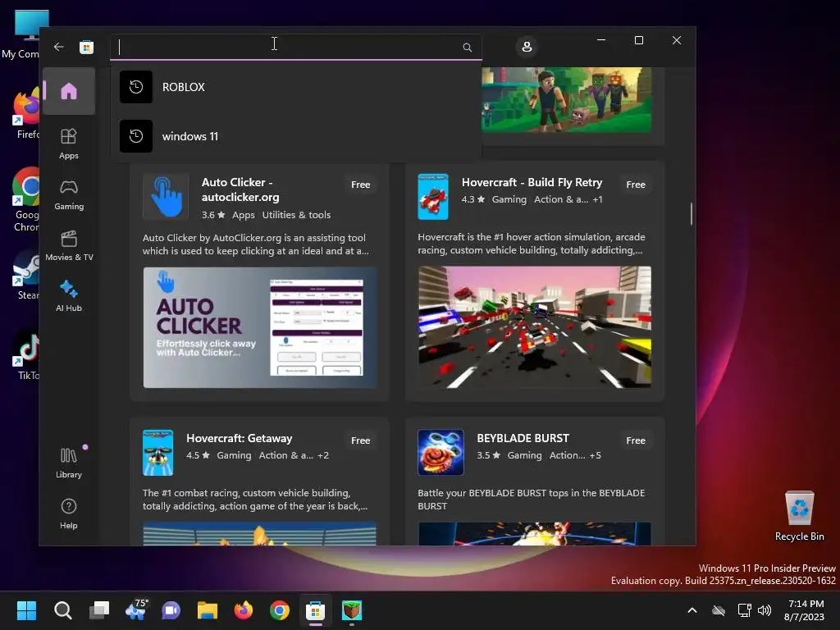
Task: Go back with the Store back arrow
Action: pyautogui.click(x=59, y=47)
